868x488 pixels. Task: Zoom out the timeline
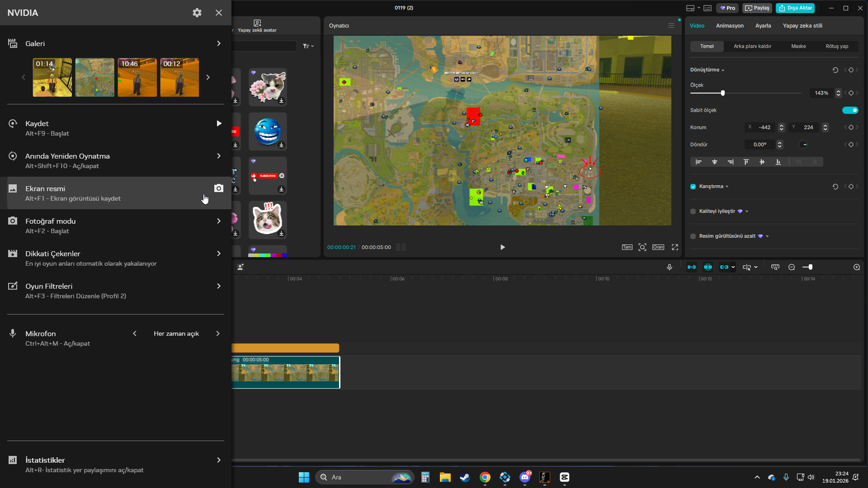[792, 267]
